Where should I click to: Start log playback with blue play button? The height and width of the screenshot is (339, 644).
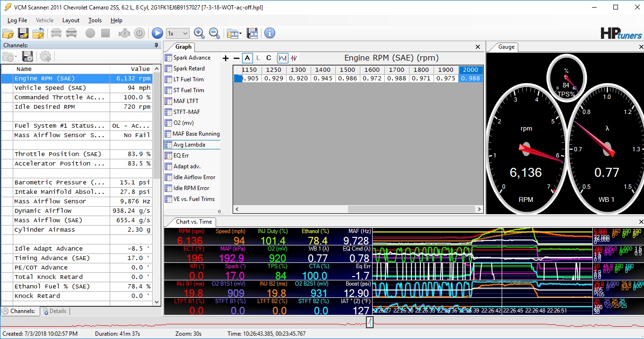pos(157,33)
